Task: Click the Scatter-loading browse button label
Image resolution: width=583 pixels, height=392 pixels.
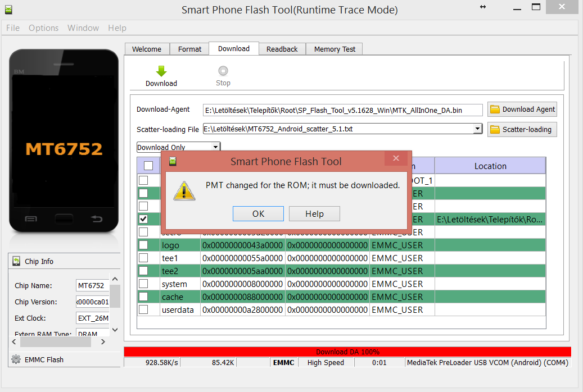Action: point(527,129)
